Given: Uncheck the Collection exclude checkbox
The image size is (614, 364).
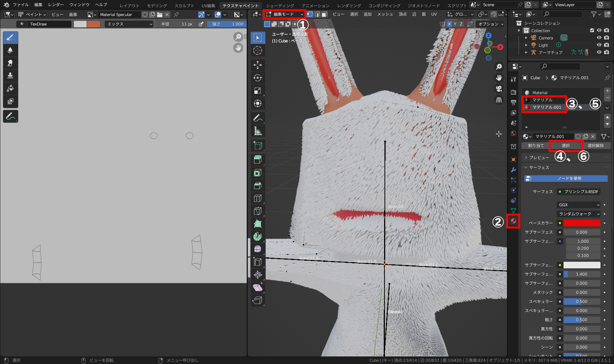Looking at the screenshot, I should pos(592,30).
